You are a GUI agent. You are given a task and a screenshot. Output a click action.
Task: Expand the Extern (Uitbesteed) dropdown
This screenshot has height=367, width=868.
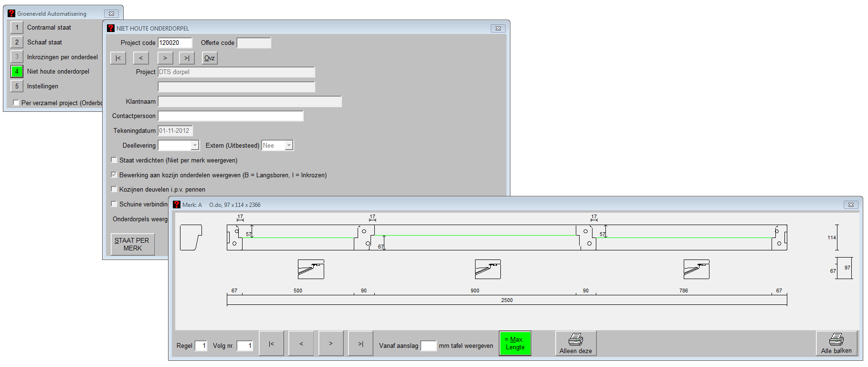click(289, 145)
